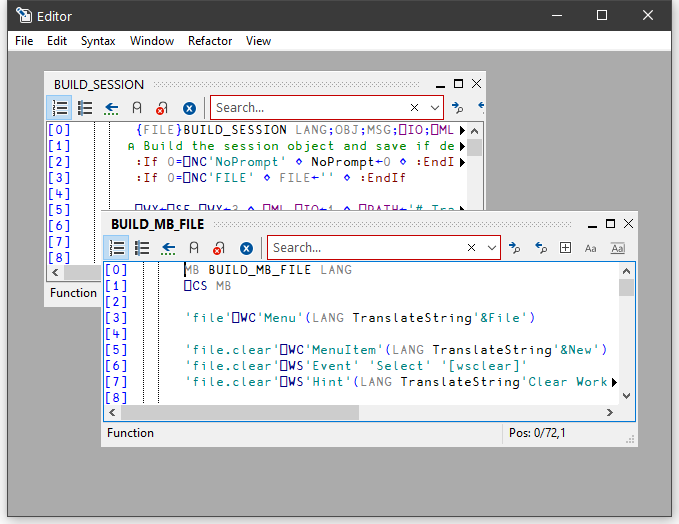The height and width of the screenshot is (524, 679).
Task: Open search history dropdown in BUILD_MB_FILE
Action: pyautogui.click(x=491, y=248)
